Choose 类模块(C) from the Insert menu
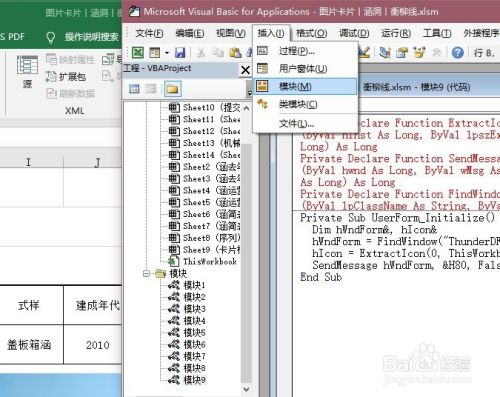 [x=305, y=104]
